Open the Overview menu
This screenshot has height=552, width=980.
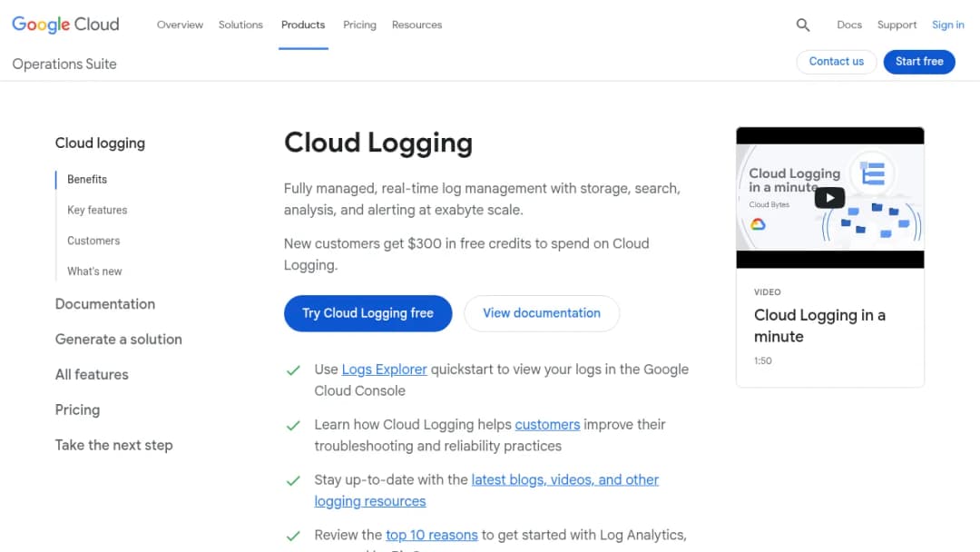(x=180, y=25)
